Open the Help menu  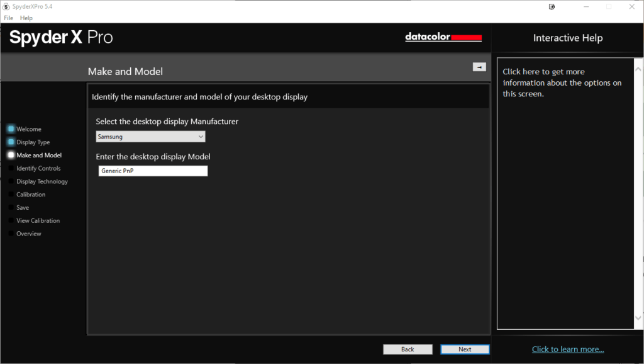tap(26, 18)
